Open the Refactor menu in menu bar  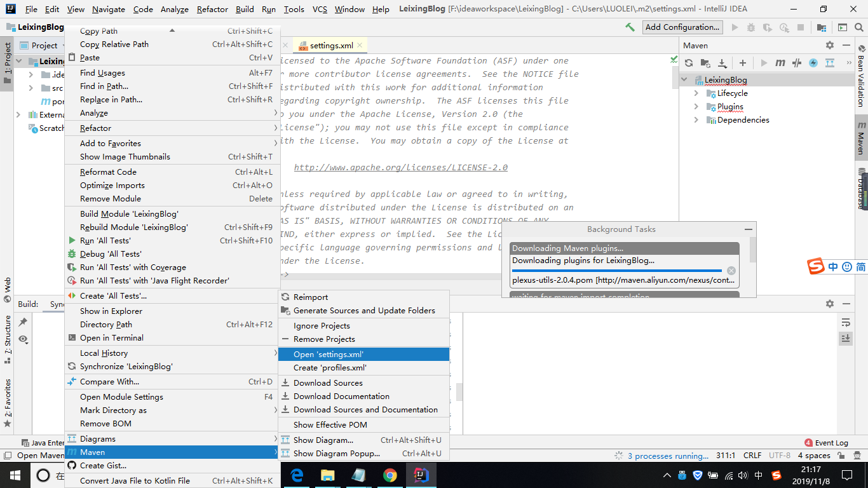212,10
